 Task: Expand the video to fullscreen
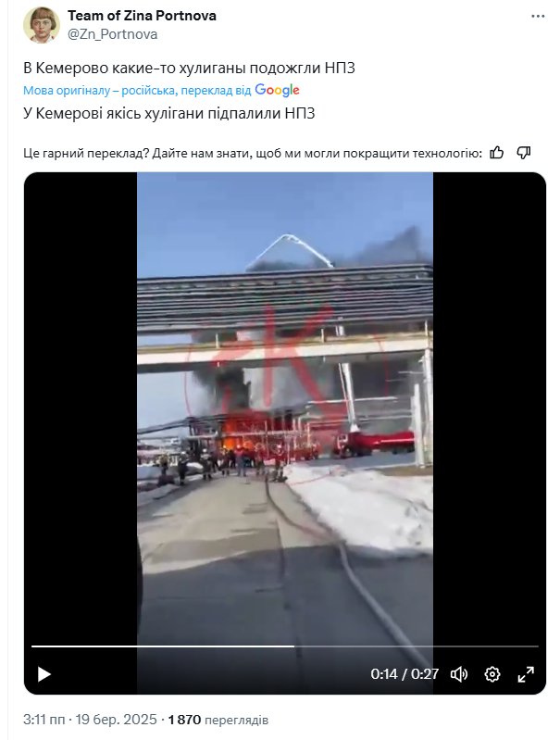pos(526,674)
